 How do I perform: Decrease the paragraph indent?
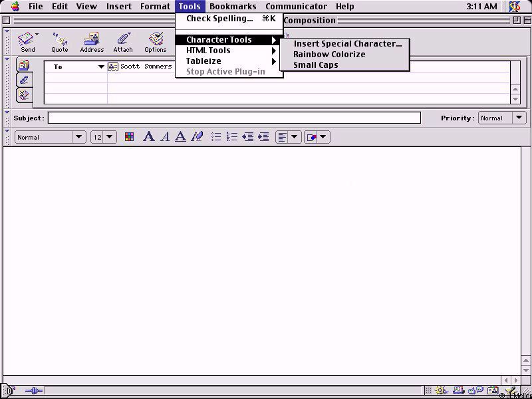[x=247, y=137]
